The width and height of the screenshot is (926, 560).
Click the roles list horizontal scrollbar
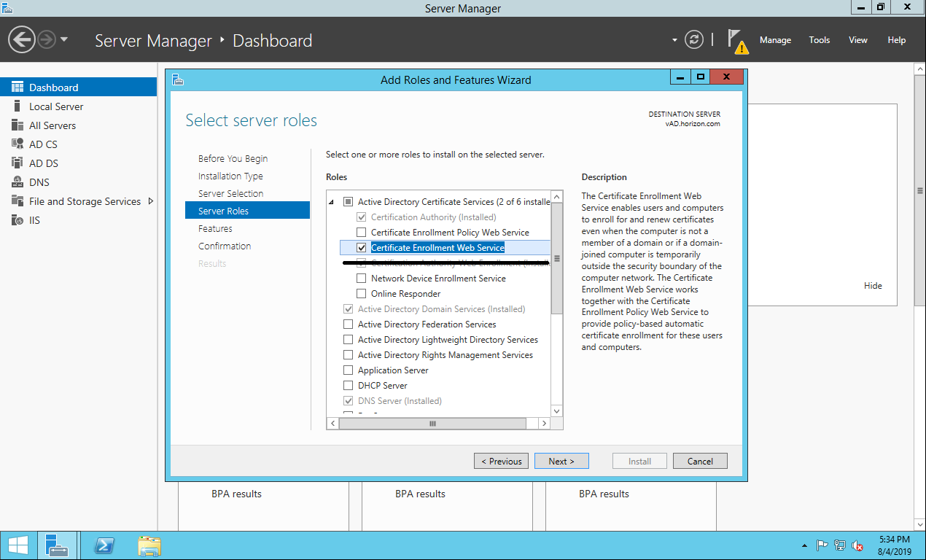click(432, 424)
